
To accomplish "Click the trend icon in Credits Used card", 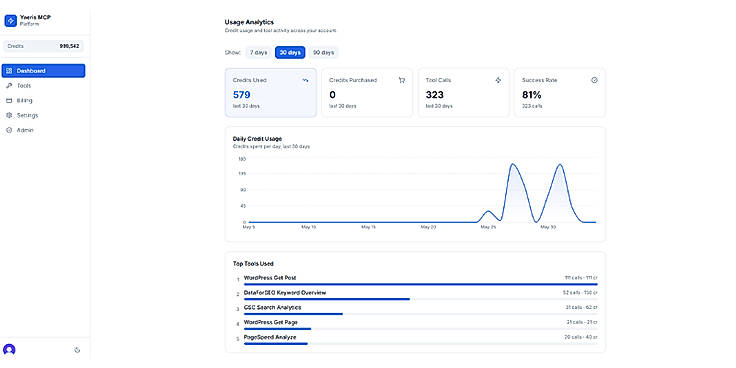I will click(x=306, y=80).
